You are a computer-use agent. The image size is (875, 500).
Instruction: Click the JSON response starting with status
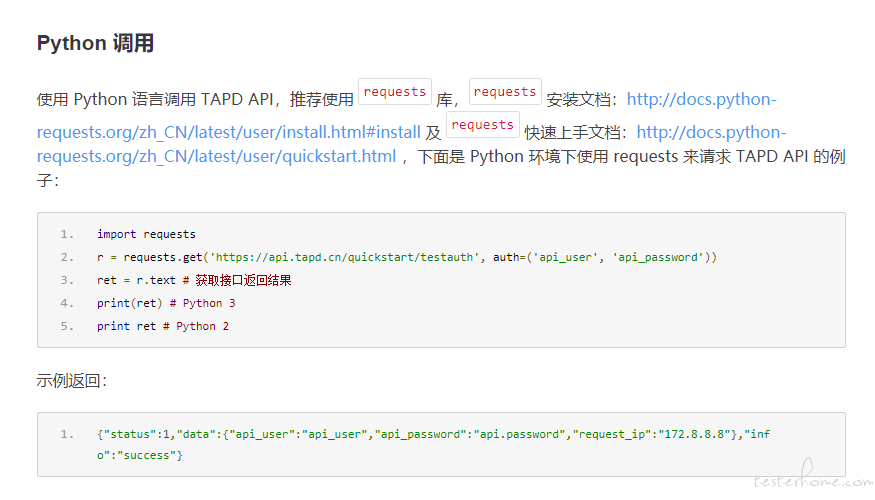pos(433,434)
